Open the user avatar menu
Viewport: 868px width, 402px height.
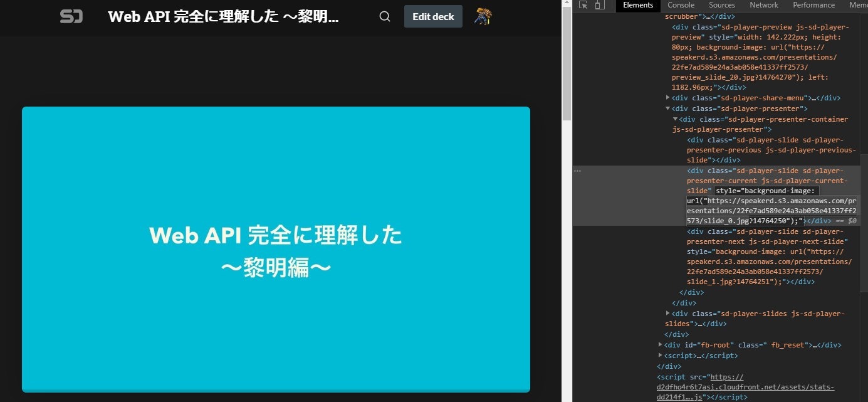[483, 16]
